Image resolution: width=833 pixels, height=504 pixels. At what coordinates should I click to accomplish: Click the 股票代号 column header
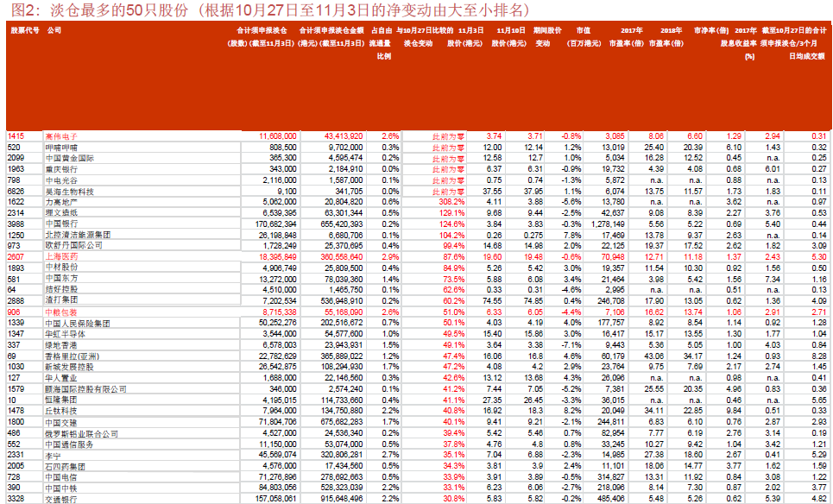point(25,30)
